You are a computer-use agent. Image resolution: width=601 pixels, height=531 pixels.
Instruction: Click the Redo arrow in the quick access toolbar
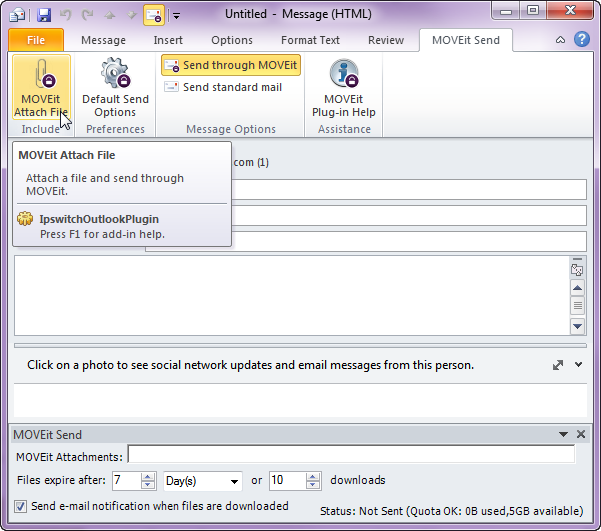tap(88, 15)
